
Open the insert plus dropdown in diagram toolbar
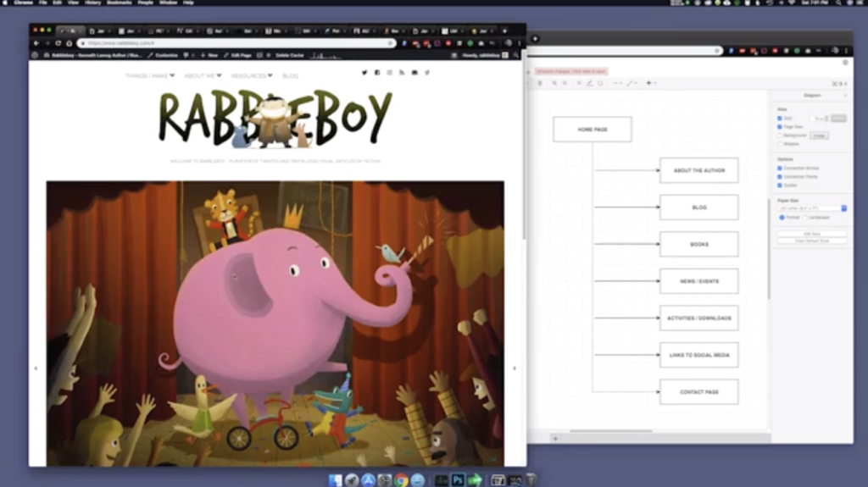651,83
